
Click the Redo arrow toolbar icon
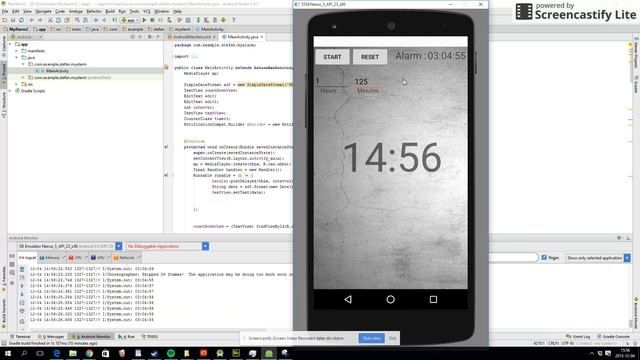pyautogui.click(x=40, y=20)
